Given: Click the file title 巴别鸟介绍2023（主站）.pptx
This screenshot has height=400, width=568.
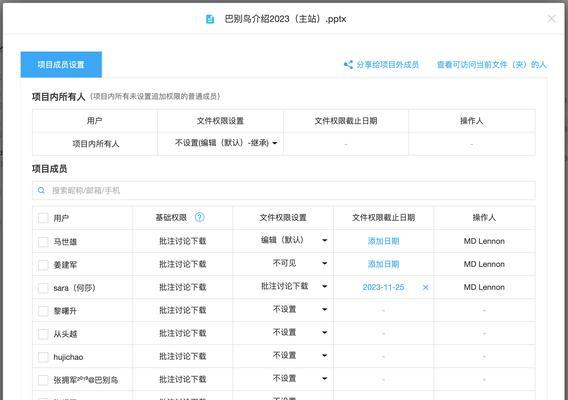Looking at the screenshot, I should click(285, 19).
